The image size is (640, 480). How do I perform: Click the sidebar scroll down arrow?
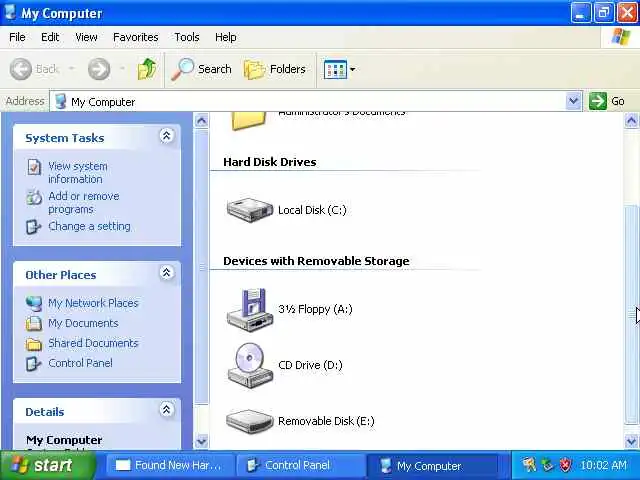pyautogui.click(x=201, y=441)
